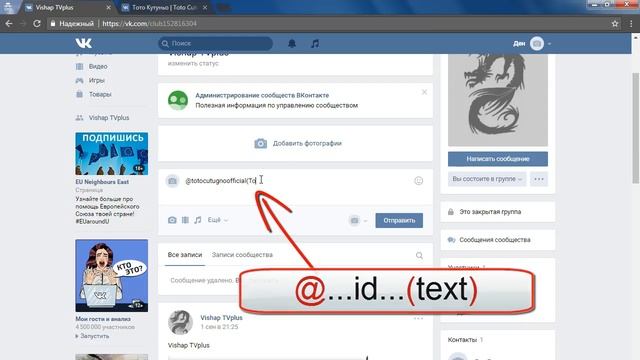Click the green community administration icon

coord(178,100)
